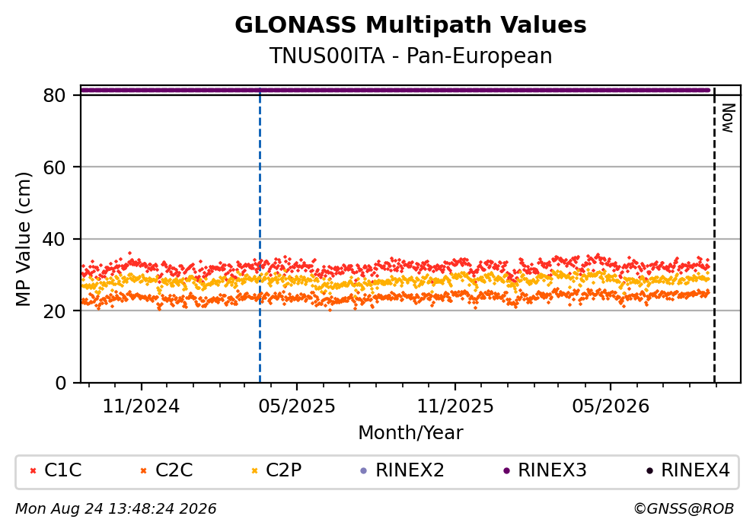Viewport: 756px width, 532px height.
Task: Click the 80 y-axis tick label
Action: click(x=54, y=96)
